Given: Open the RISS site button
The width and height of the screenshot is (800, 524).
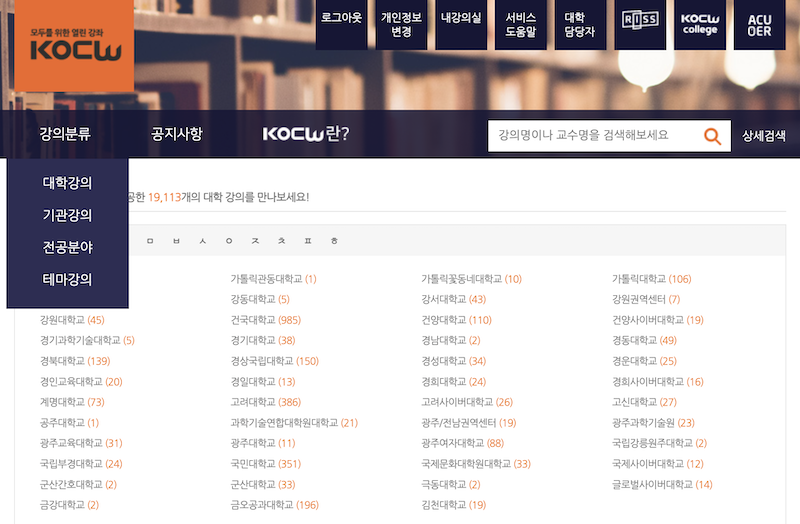Looking at the screenshot, I should coord(640,24).
